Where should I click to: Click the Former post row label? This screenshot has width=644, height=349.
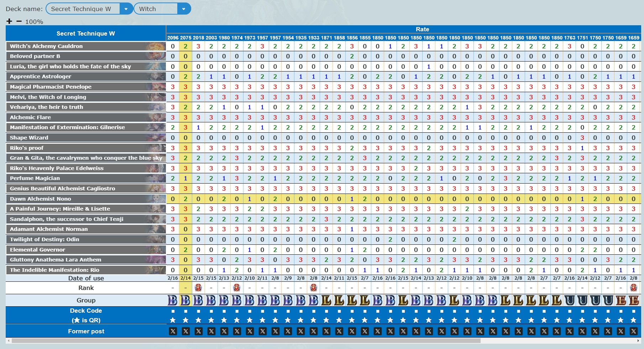(86, 331)
